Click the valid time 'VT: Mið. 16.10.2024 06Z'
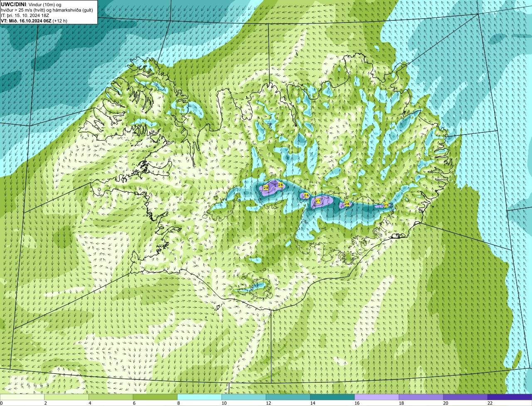This screenshot has width=532, height=406. [x=26, y=21]
